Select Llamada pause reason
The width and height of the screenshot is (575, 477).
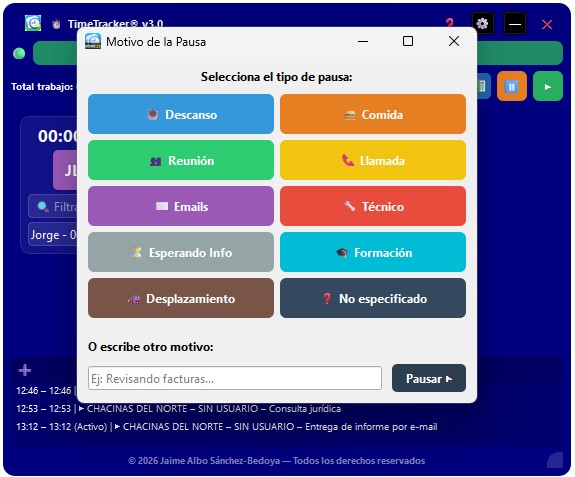coord(373,160)
